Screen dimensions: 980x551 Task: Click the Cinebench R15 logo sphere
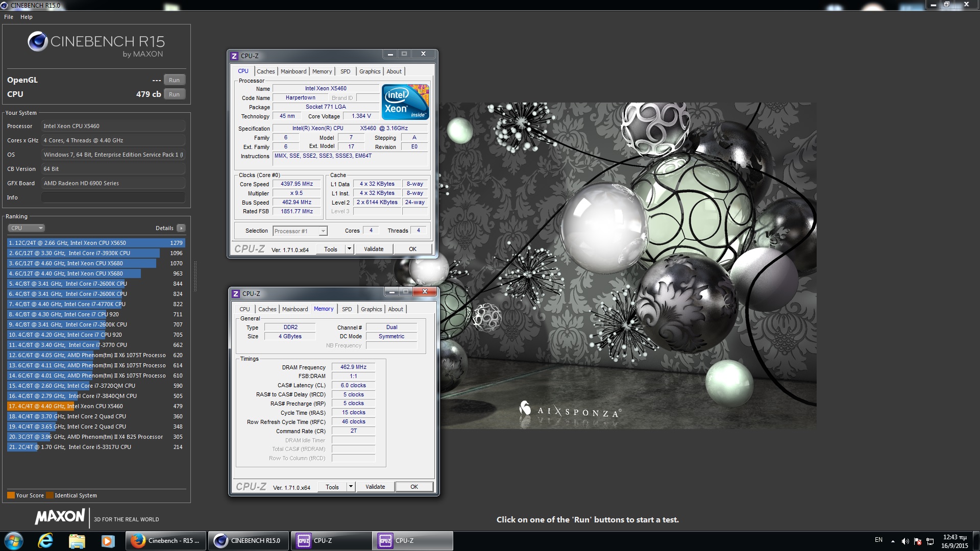[x=38, y=41]
